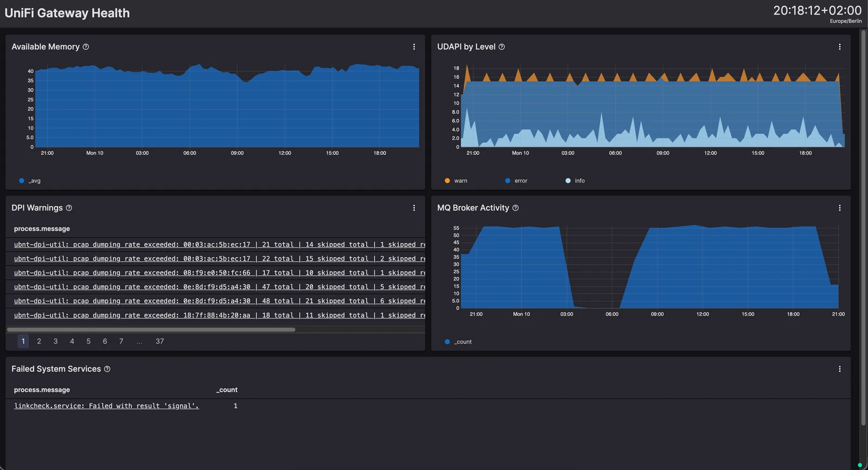Click the orange warn legend dot
This screenshot has width=868, height=470.
tap(447, 181)
